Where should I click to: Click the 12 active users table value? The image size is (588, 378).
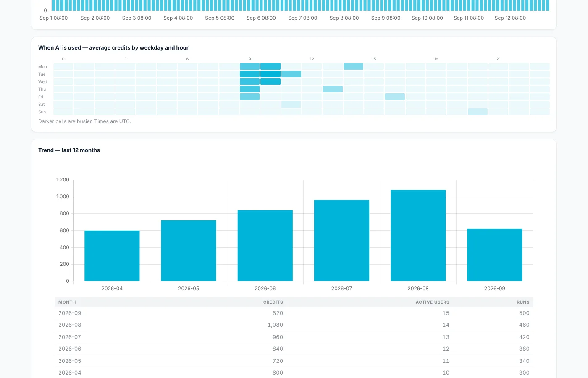[446, 349]
